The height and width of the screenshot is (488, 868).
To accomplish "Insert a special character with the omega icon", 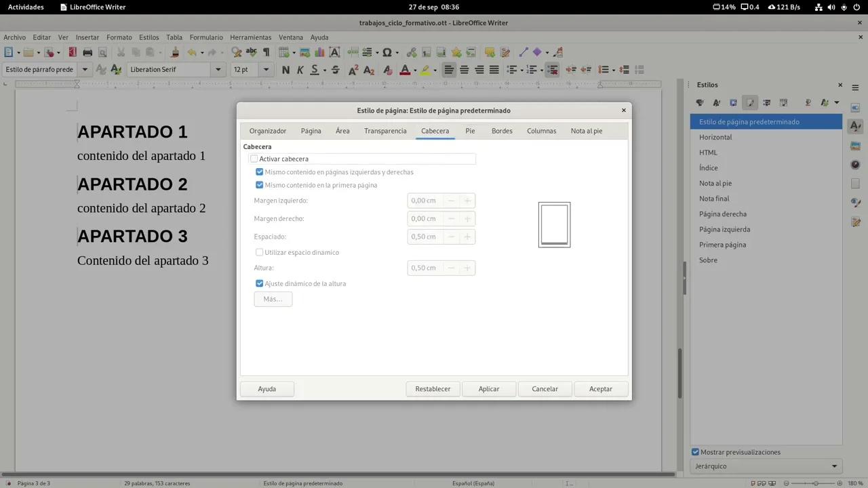I will tap(387, 52).
